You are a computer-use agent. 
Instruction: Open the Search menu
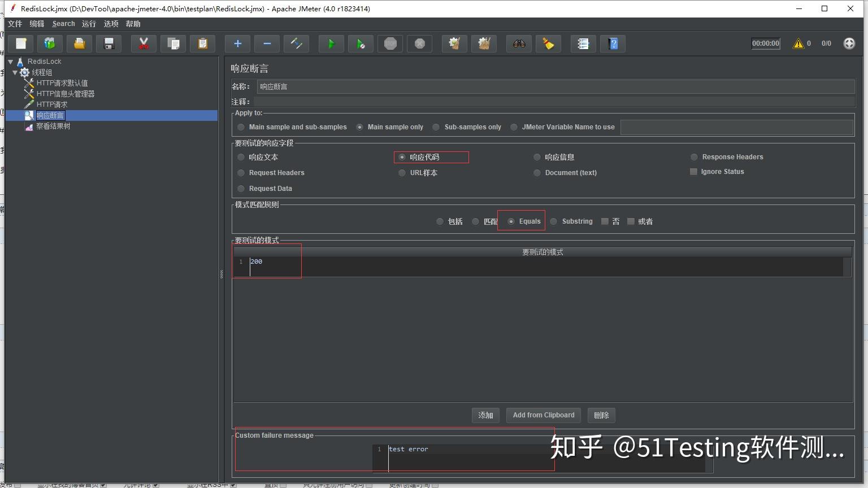[x=63, y=24]
